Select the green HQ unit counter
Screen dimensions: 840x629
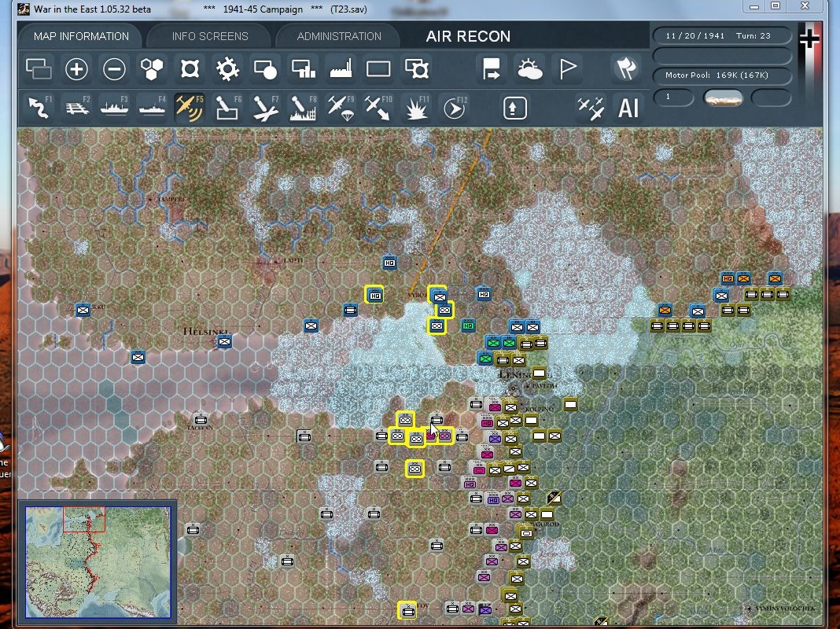click(x=468, y=325)
